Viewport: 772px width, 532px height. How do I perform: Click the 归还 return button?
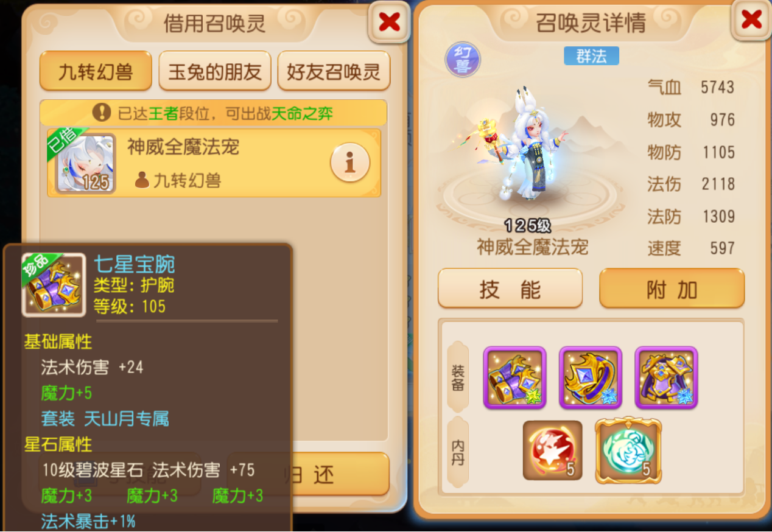pyautogui.click(x=308, y=474)
